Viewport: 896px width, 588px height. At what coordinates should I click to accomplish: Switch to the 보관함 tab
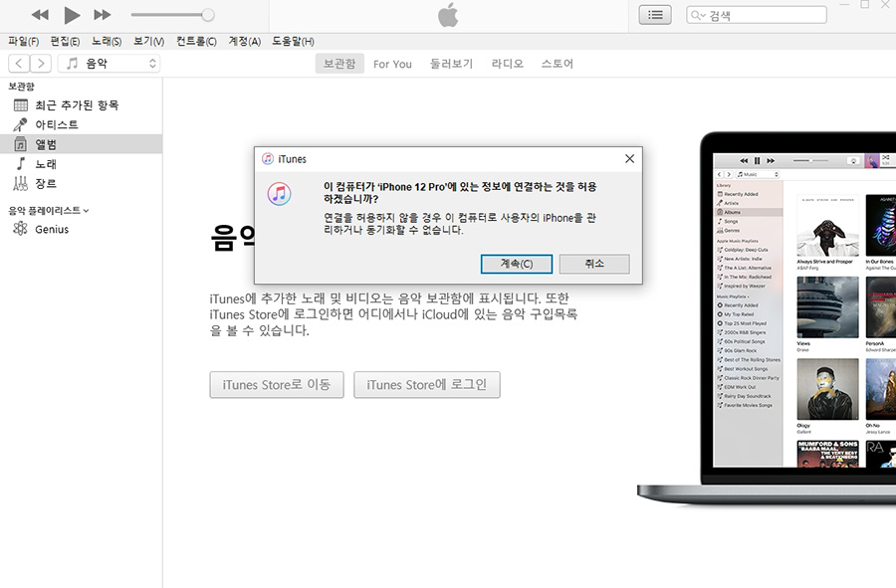[x=339, y=64]
